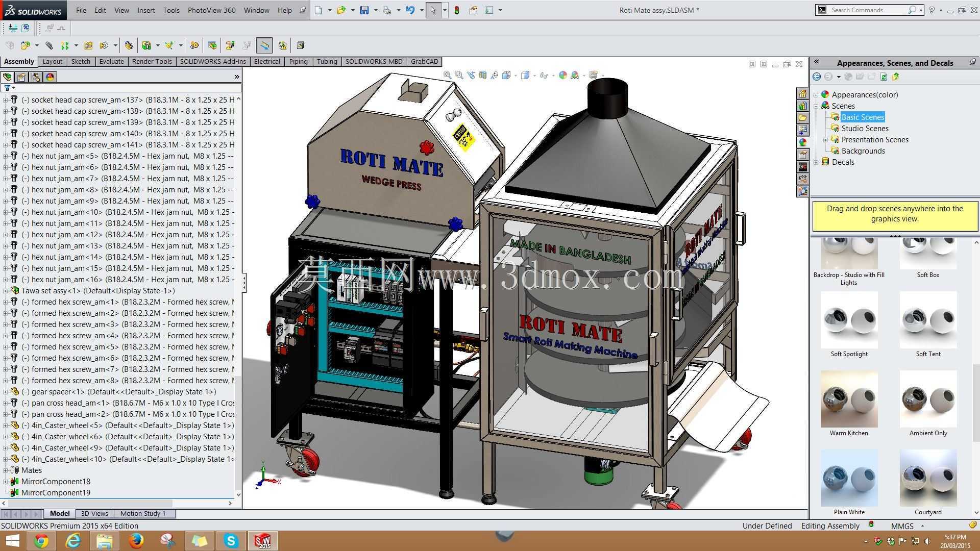Open the Insert menu

pos(146,10)
